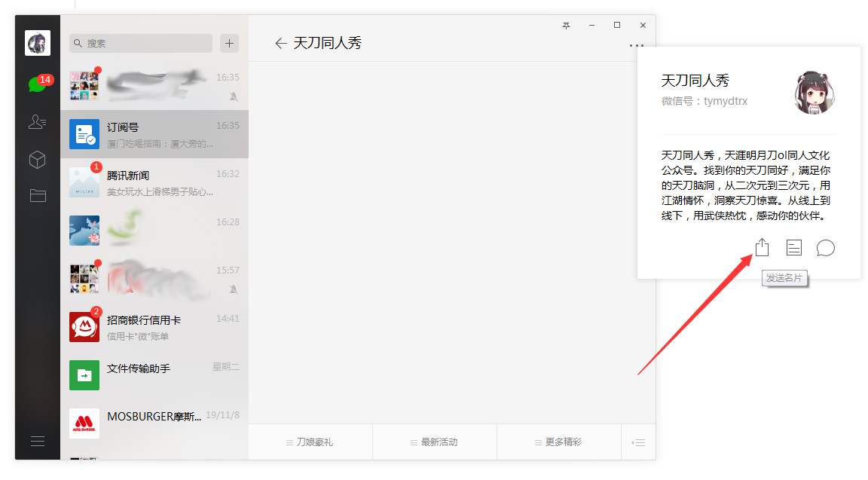Viewport: 868px width, 480px height.
Task: Send the account's name card via share icon
Action: point(762,247)
